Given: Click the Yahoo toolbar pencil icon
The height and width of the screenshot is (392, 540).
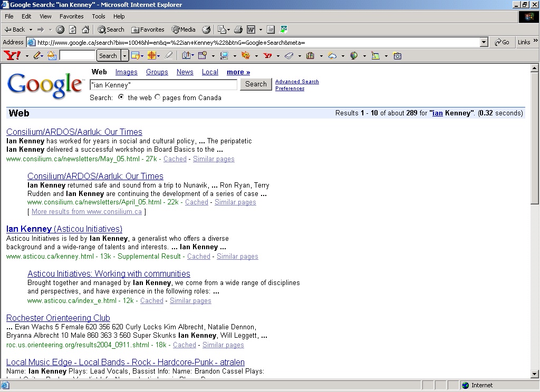Looking at the screenshot, I should [x=37, y=55].
